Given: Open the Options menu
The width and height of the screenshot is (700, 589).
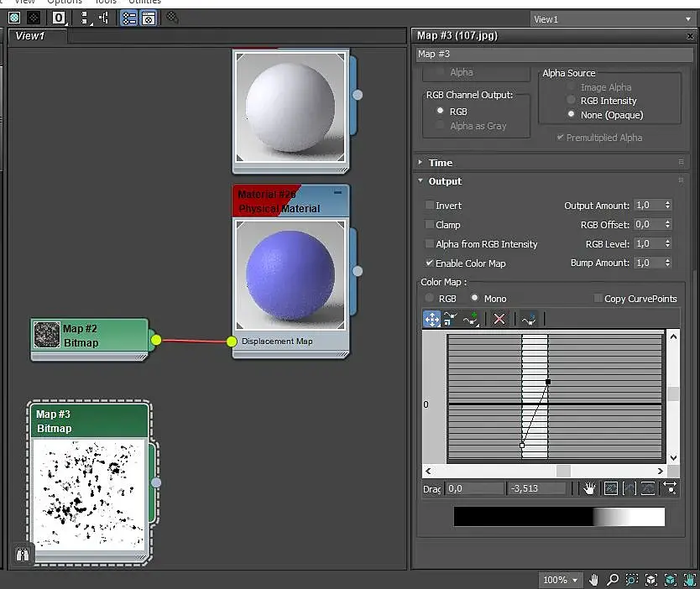Looking at the screenshot, I should 65,2.
